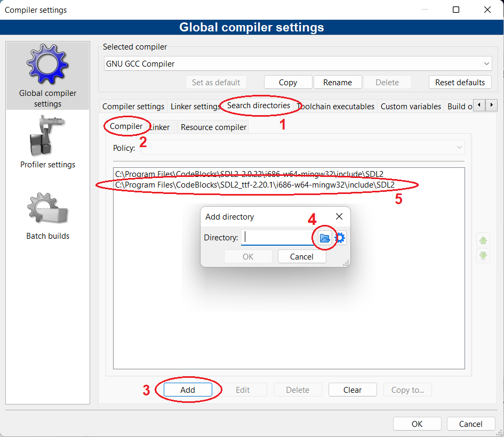This screenshot has height=437, width=504.
Task: Open the Selected compiler dropdown
Action: (x=298, y=63)
